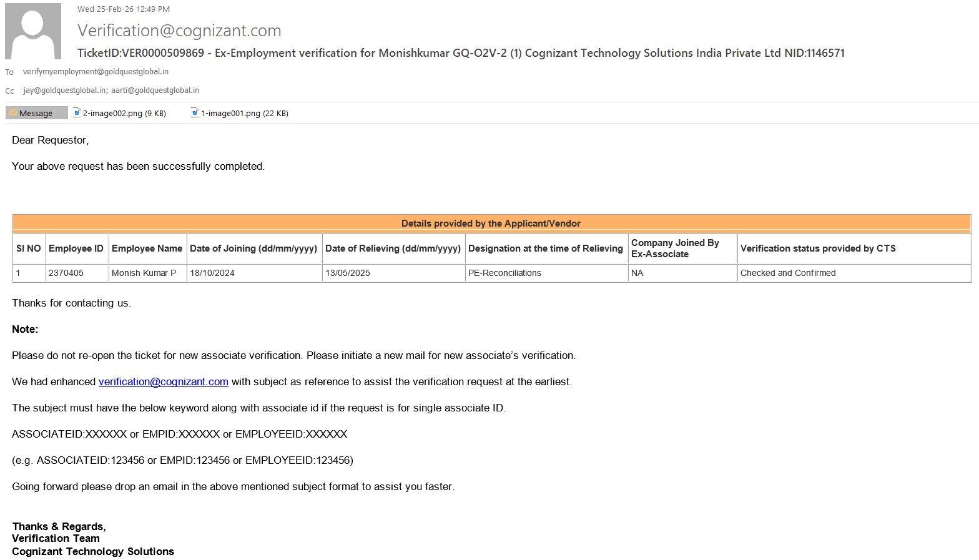Click 'Your above request has been successfully completed.'

(139, 167)
